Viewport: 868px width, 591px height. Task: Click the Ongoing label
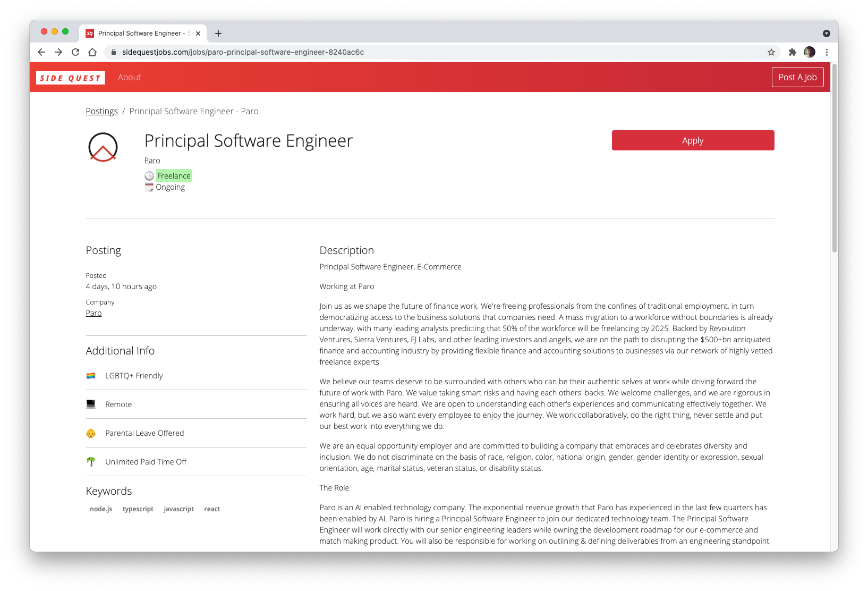(171, 187)
